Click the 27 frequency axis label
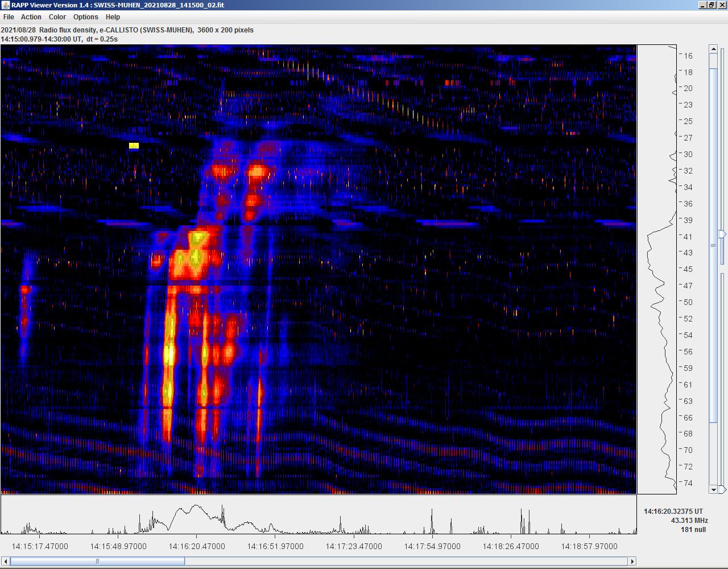Image resolution: width=728 pixels, height=569 pixels. click(688, 138)
